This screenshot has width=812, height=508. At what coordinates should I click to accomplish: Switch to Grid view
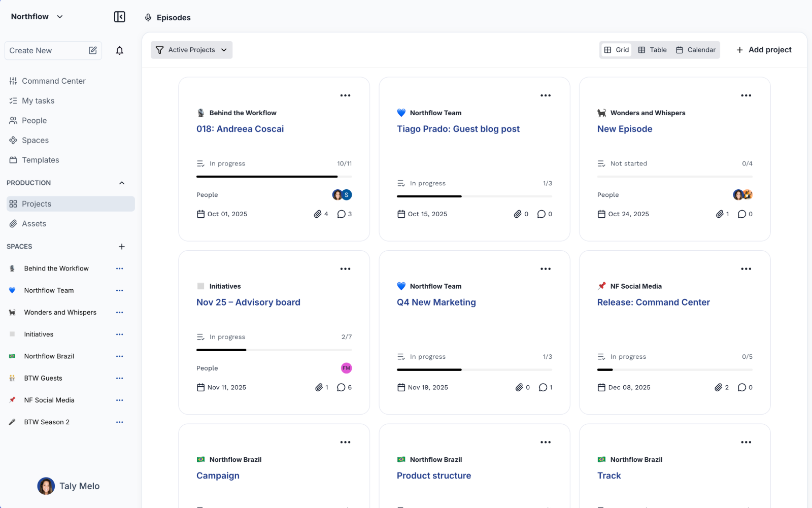[616, 50]
